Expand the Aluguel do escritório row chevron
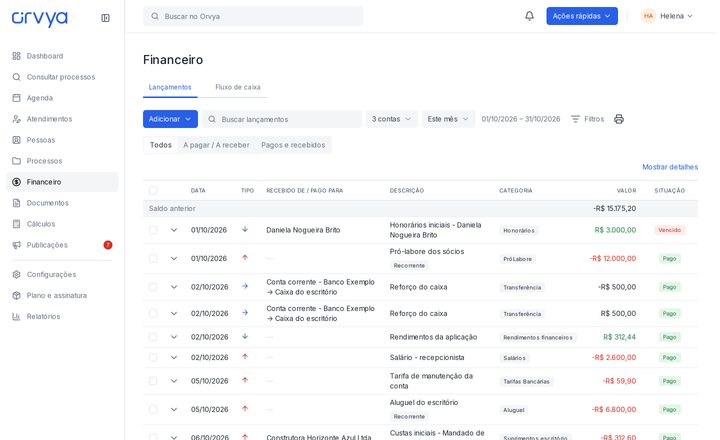 point(174,409)
